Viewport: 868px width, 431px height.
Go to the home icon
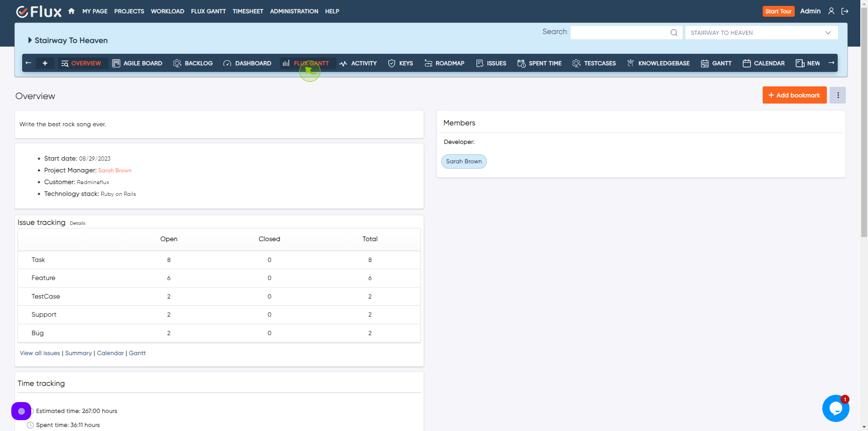pyautogui.click(x=71, y=11)
